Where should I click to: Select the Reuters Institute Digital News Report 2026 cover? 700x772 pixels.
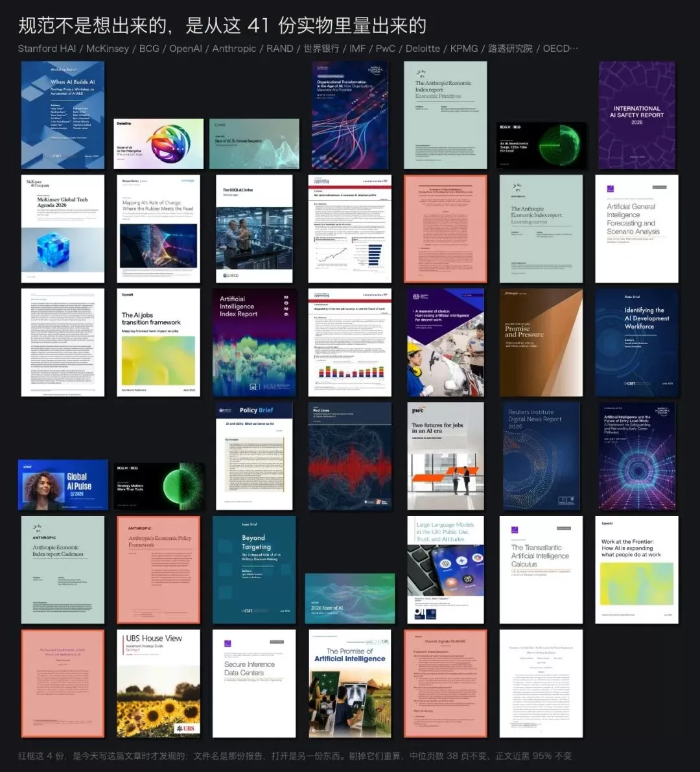(541, 456)
